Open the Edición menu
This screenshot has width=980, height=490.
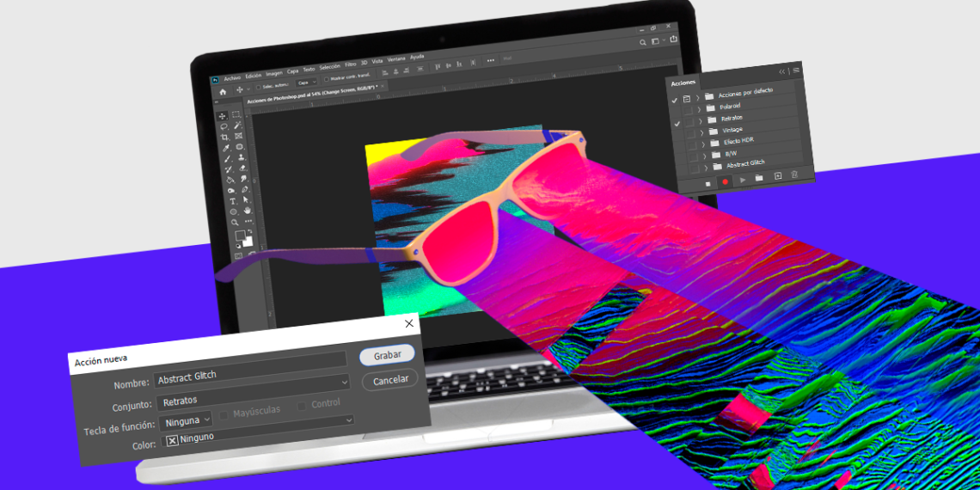(253, 76)
